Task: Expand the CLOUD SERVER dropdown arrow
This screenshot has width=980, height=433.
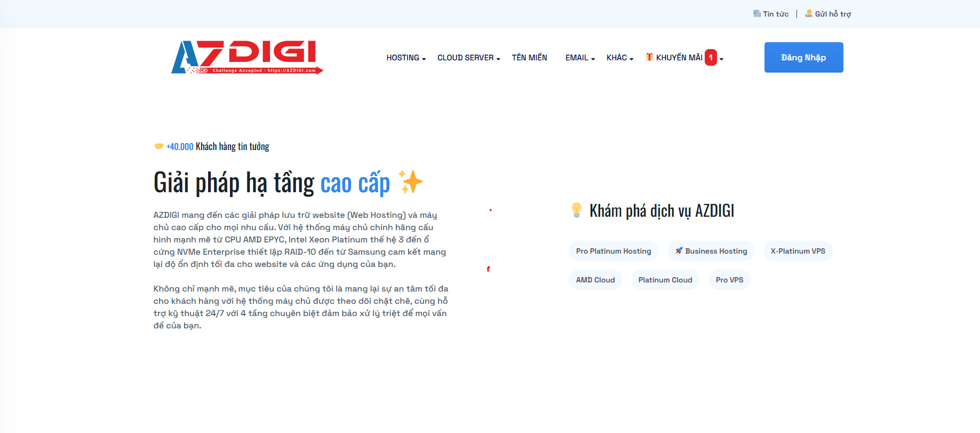Action: (498, 59)
